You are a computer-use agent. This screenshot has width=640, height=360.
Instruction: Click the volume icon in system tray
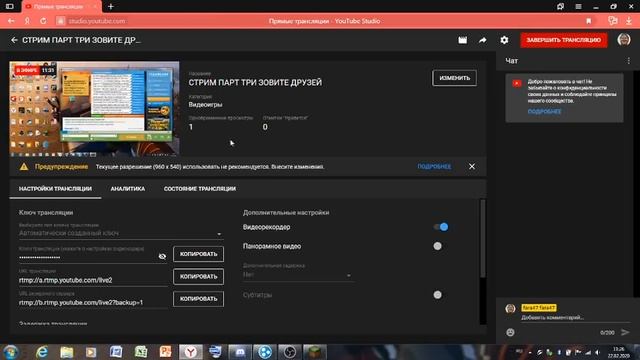click(x=598, y=352)
